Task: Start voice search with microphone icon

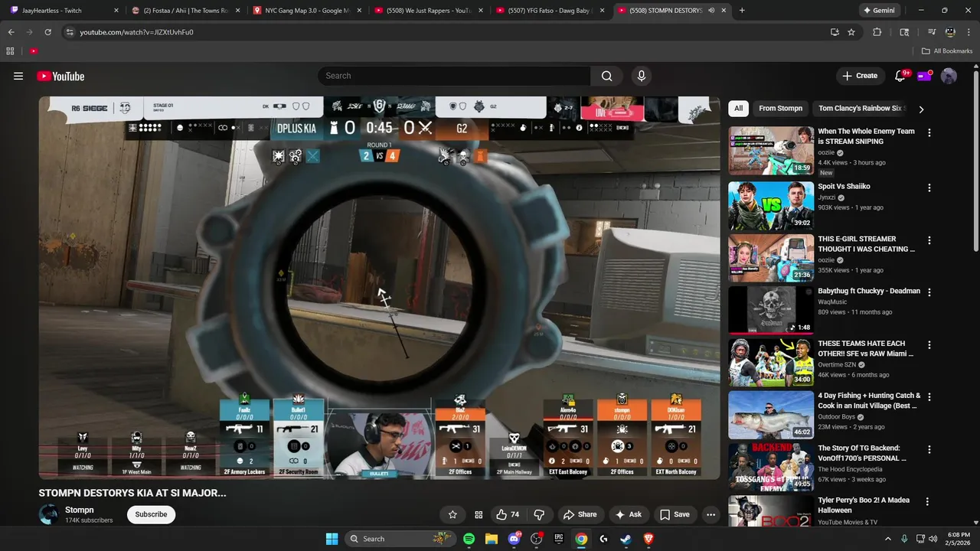Action: tap(642, 76)
